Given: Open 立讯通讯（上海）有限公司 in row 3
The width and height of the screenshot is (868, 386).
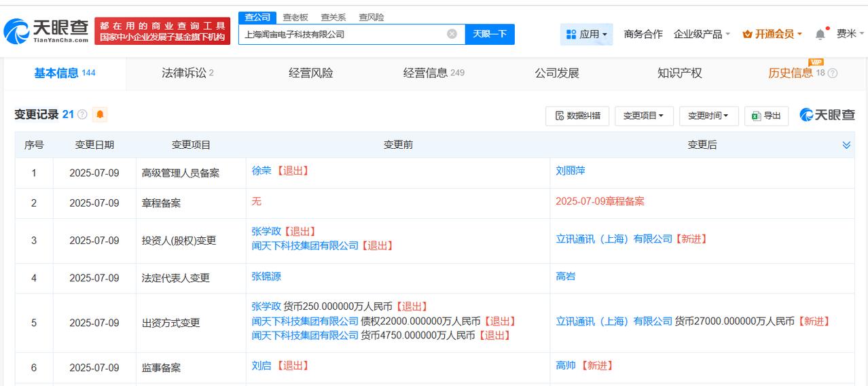Looking at the screenshot, I should tap(614, 239).
